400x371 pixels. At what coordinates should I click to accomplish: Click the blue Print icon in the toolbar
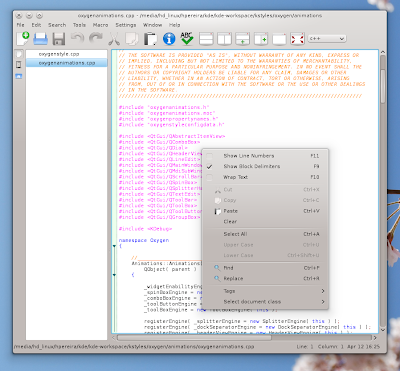(x=41, y=39)
